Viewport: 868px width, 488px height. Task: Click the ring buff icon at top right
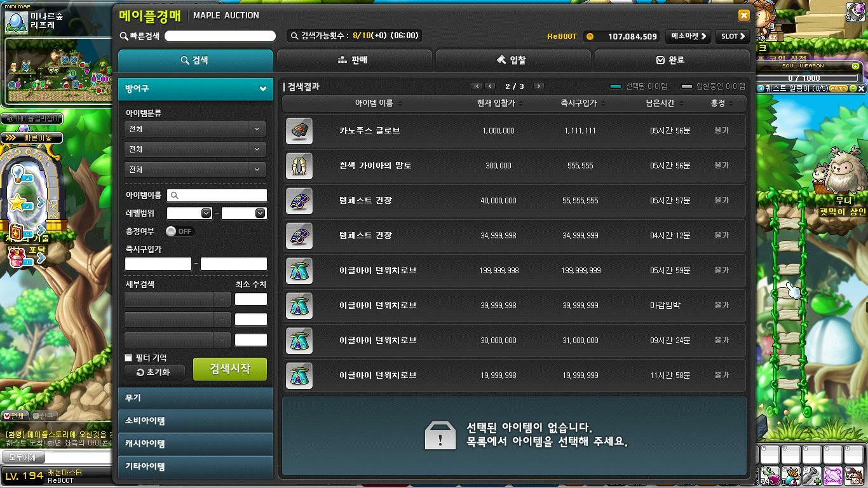point(855,11)
